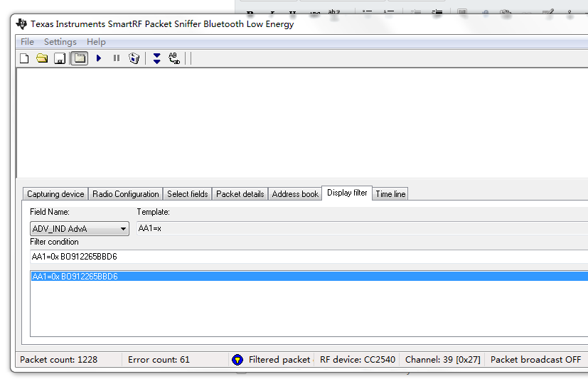Click Error count: 61 in status bar
The height and width of the screenshot is (379, 588).
[x=159, y=360]
